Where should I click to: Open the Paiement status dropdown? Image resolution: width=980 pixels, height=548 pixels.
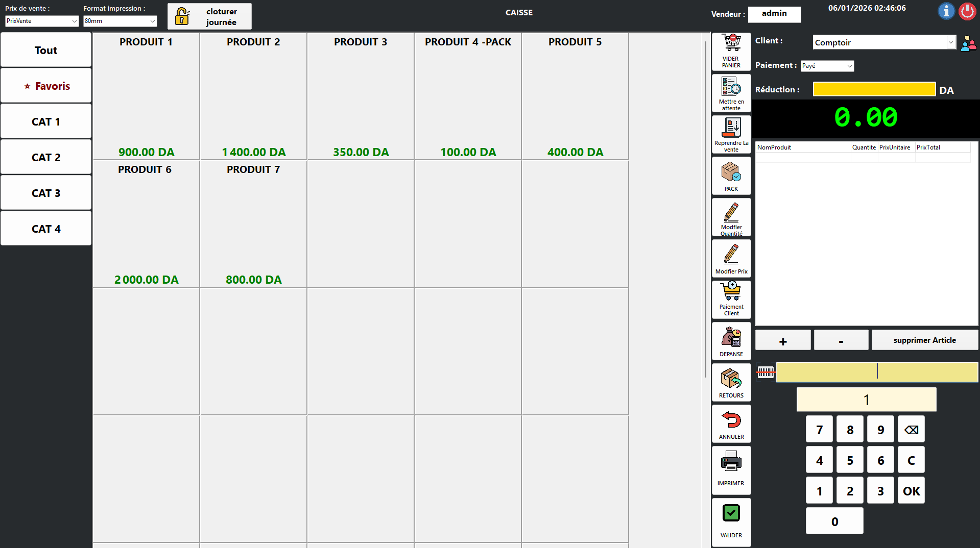pos(849,66)
